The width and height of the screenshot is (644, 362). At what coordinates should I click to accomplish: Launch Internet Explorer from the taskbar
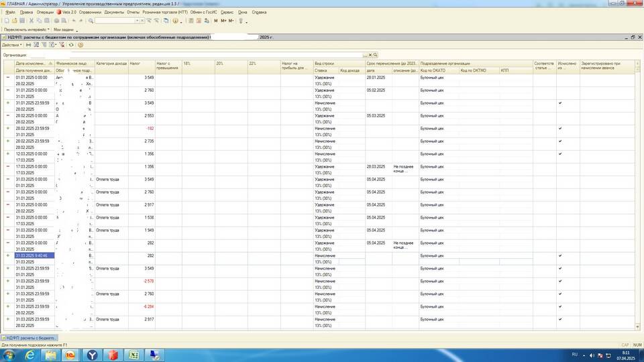click(30, 355)
